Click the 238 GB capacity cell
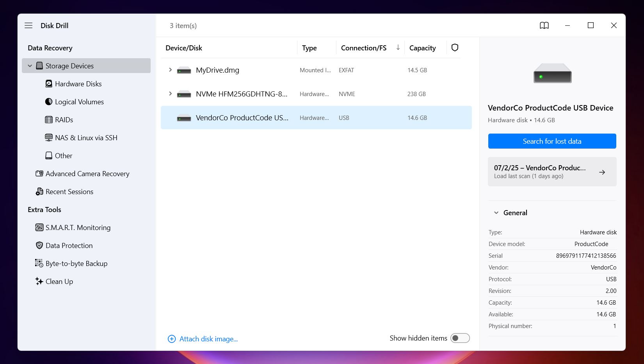 [x=416, y=94]
